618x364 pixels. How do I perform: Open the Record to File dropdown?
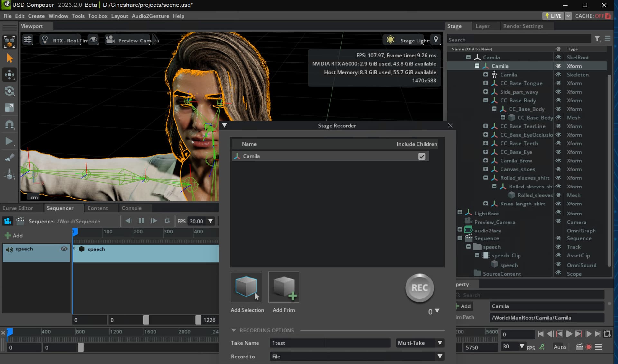439,356
